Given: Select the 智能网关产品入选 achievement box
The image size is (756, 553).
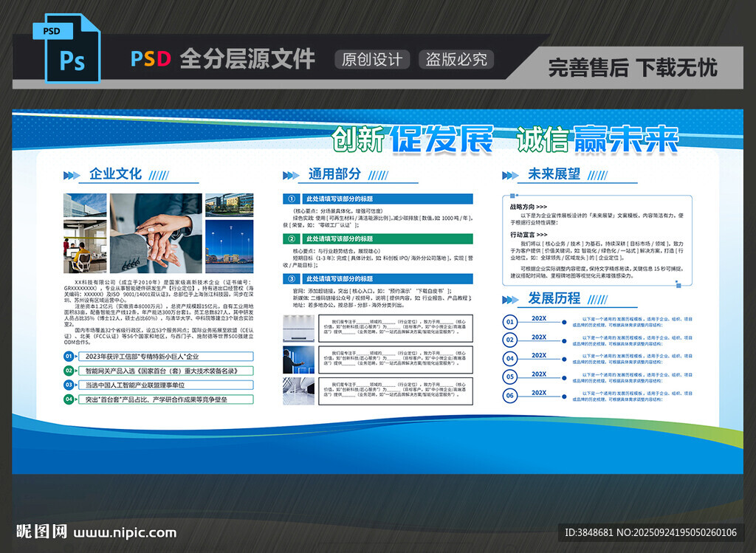Looking at the screenshot, I should pos(165,371).
